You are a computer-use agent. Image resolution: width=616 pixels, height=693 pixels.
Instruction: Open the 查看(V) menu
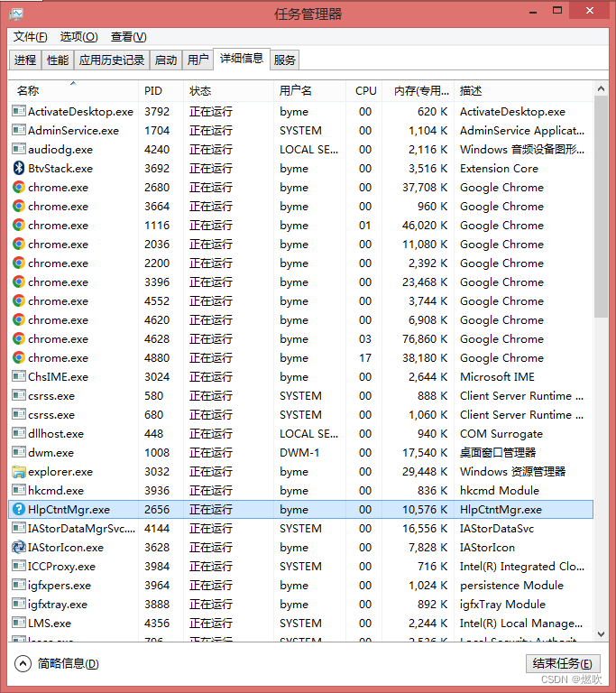tap(128, 37)
